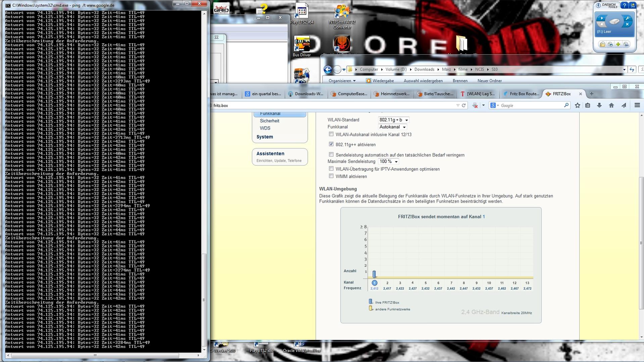Reload the fritz.box page
644x362 pixels.
pyautogui.click(x=464, y=105)
